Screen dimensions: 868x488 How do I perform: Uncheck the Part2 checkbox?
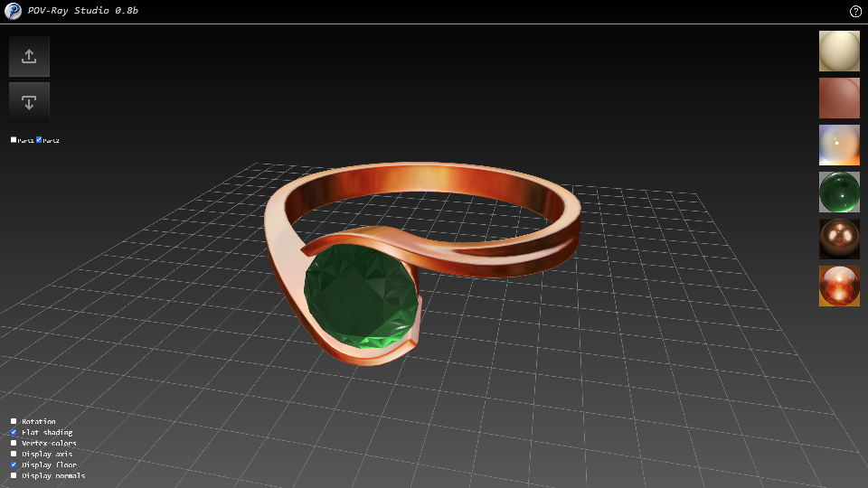click(x=39, y=140)
